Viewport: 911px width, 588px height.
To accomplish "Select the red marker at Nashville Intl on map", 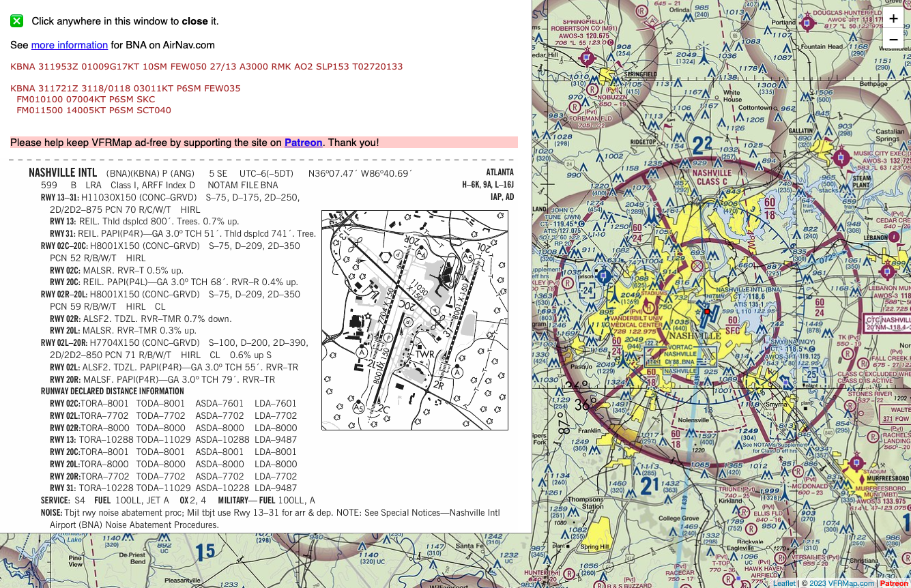I will pyautogui.click(x=707, y=312).
